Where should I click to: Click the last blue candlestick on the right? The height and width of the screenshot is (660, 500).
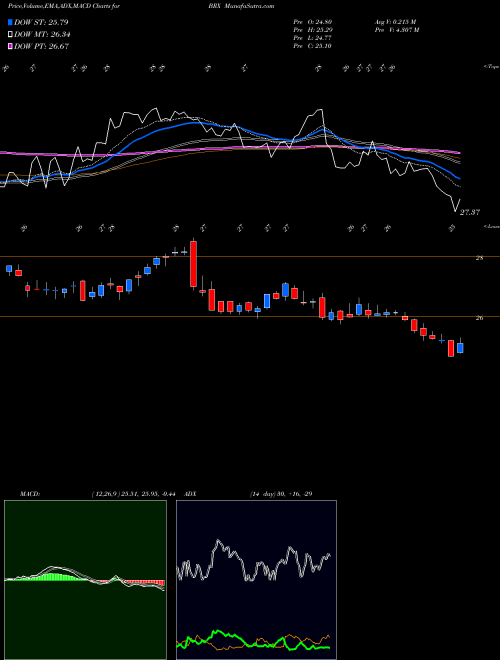[x=460, y=348]
